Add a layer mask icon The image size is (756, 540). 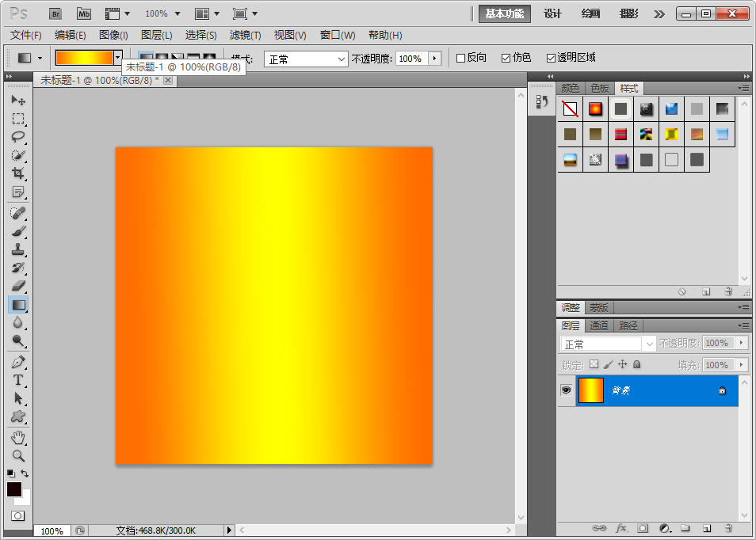[643, 528]
